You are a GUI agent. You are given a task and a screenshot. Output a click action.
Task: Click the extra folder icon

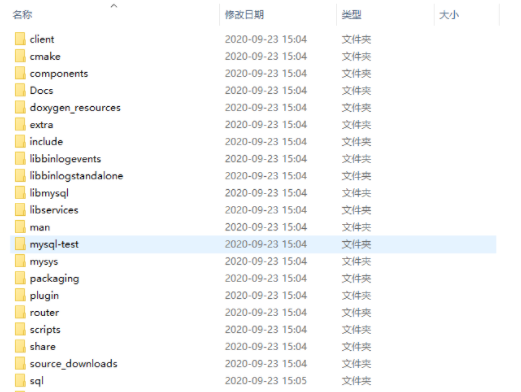click(20, 124)
